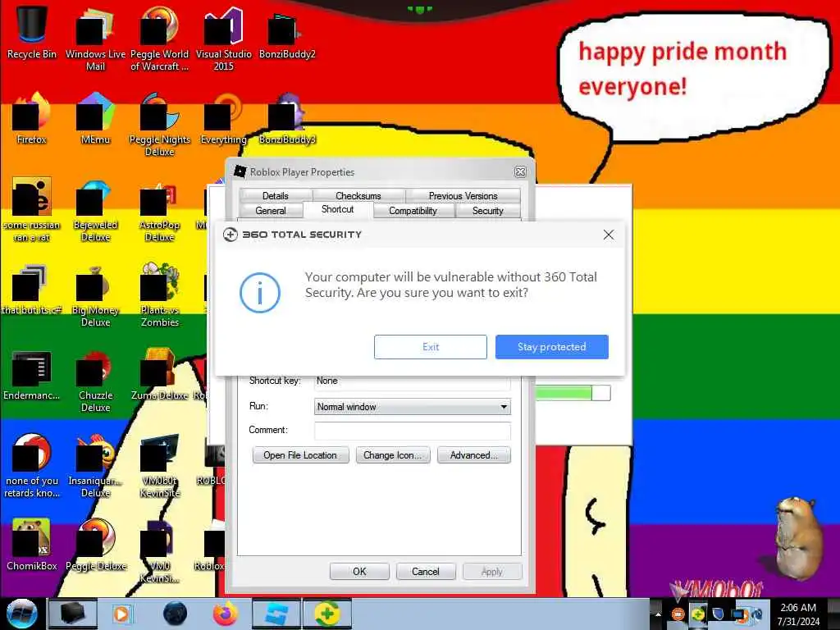Show hidden system tray icons

coord(658,614)
